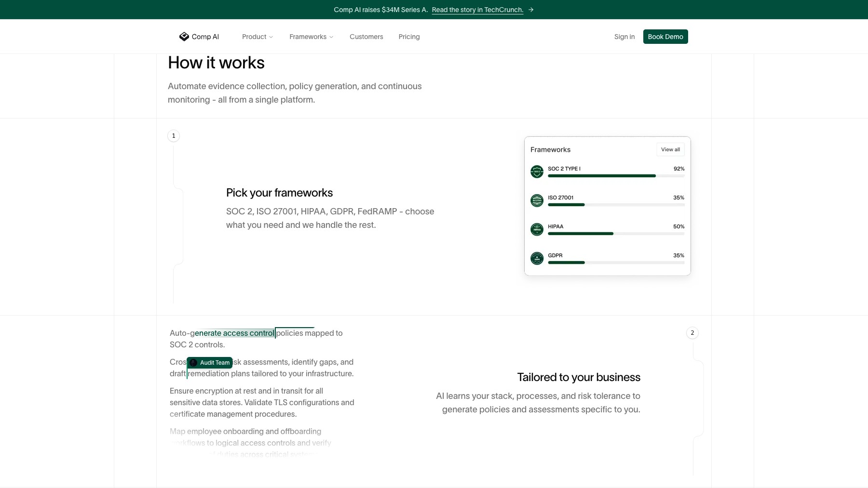Click the GDPR badge icon
Screen dimensions: 868x488
click(x=537, y=258)
